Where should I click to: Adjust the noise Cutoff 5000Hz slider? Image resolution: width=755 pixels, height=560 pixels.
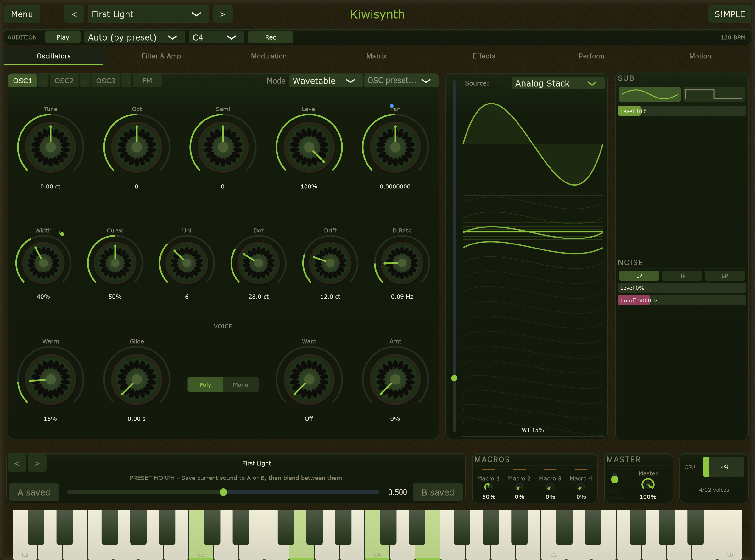[x=682, y=300]
